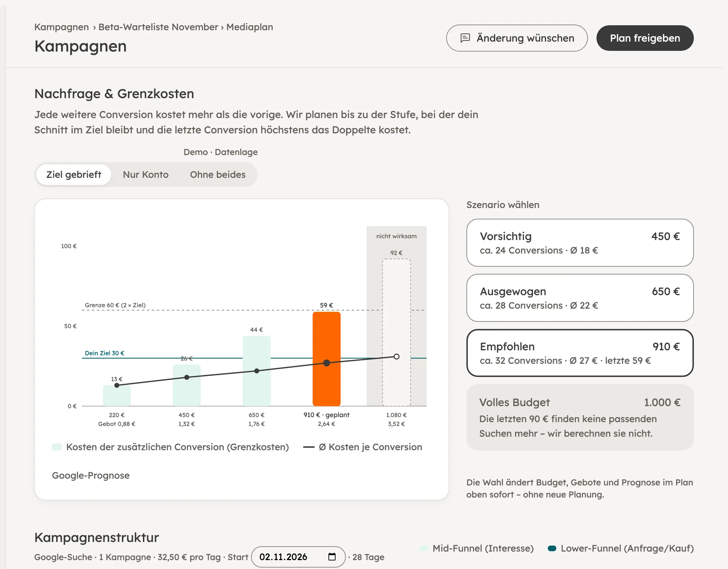Click the Nachfrage & Grenzkosten heading

pos(114,94)
